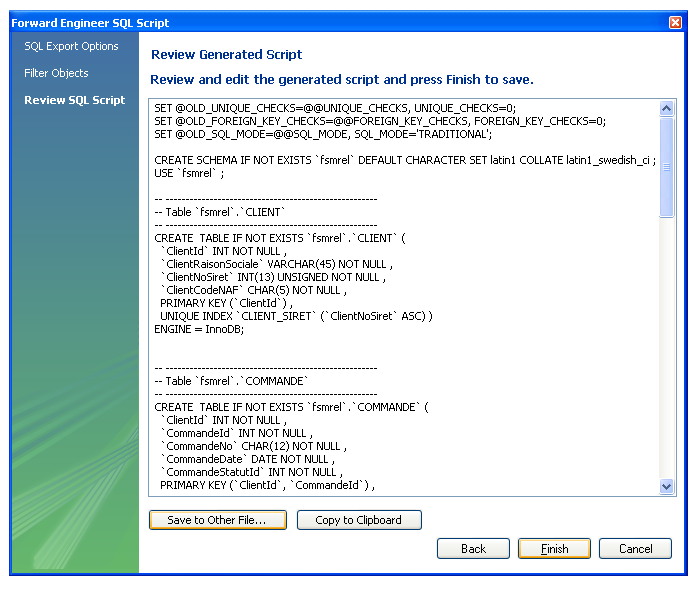
Task: Place cursor in CREATE SCHEMA line
Action: click(x=400, y=160)
